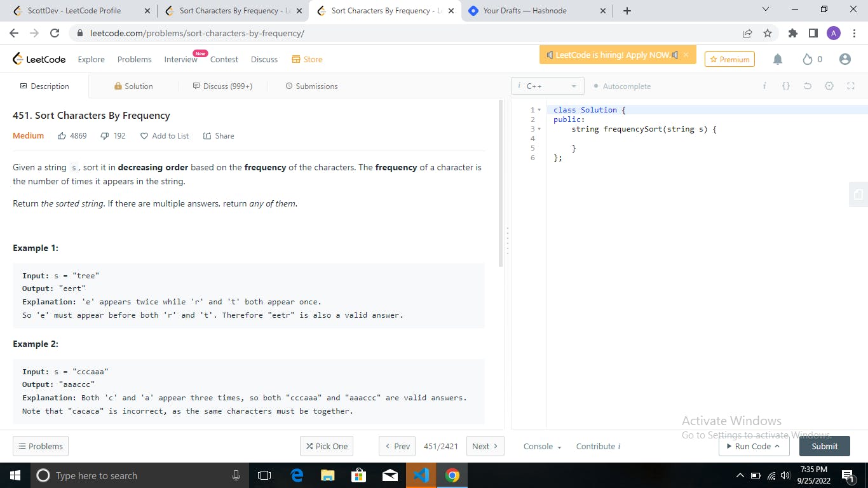Image resolution: width=868 pixels, height=488 pixels.
Task: Open the Store link
Action: pos(307,59)
